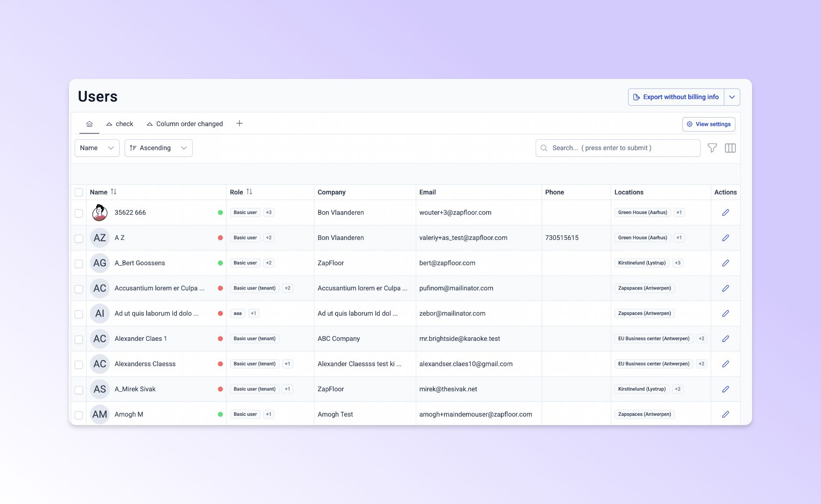Open View settings
The height and width of the screenshot is (504, 821).
click(709, 124)
